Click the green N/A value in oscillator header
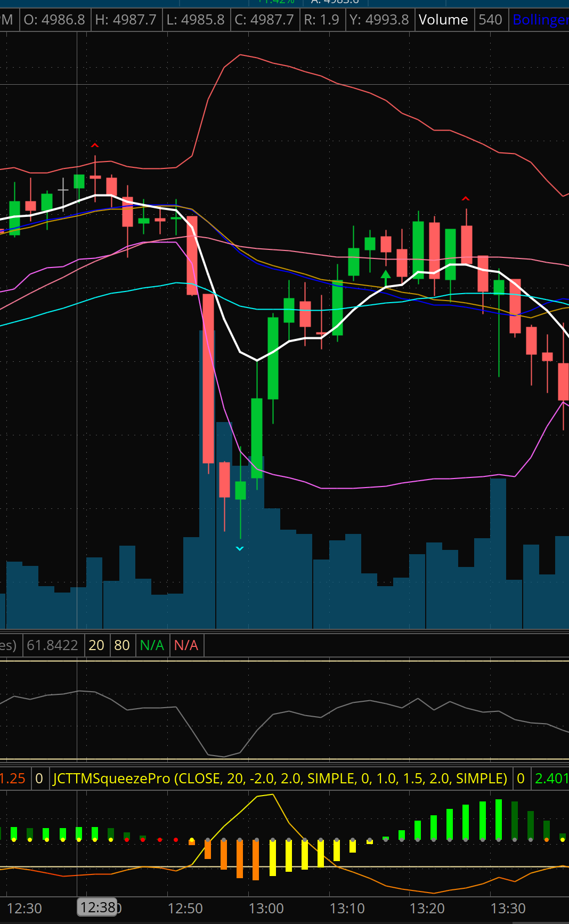Image resolution: width=569 pixels, height=924 pixels. tap(152, 645)
